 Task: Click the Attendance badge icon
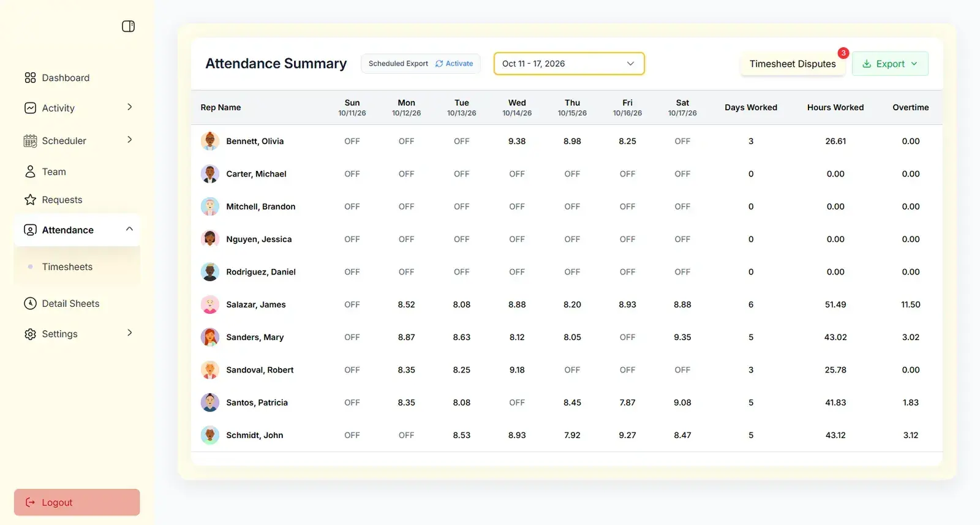pos(30,230)
